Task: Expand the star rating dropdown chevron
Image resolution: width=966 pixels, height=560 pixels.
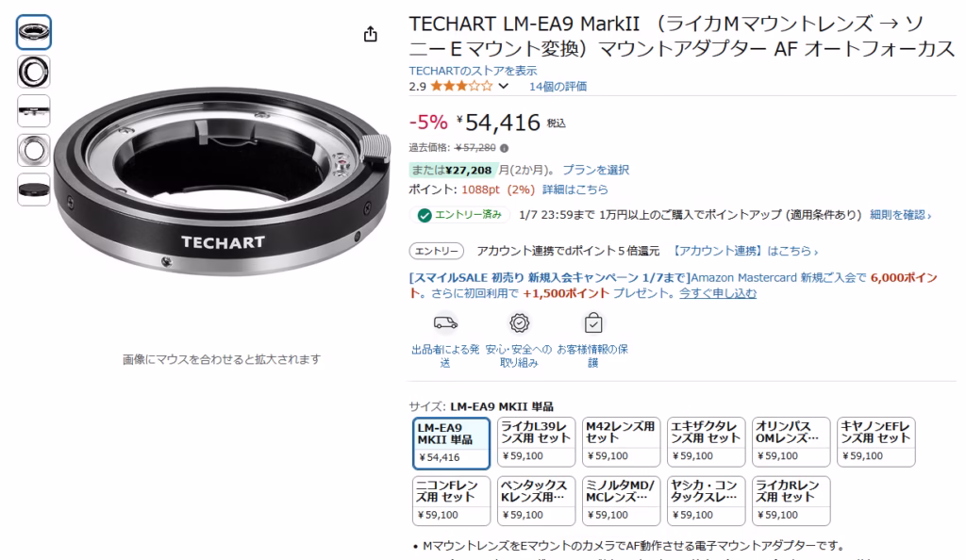Action: point(504,86)
